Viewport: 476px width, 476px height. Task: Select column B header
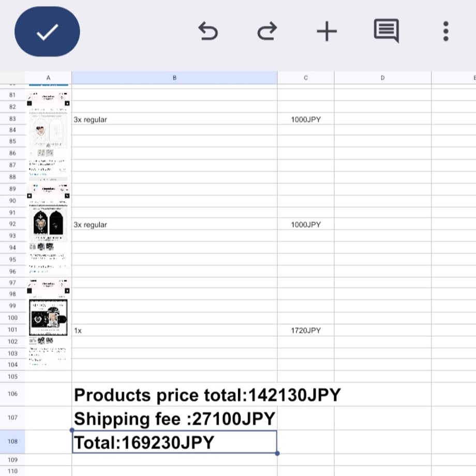pos(174,78)
